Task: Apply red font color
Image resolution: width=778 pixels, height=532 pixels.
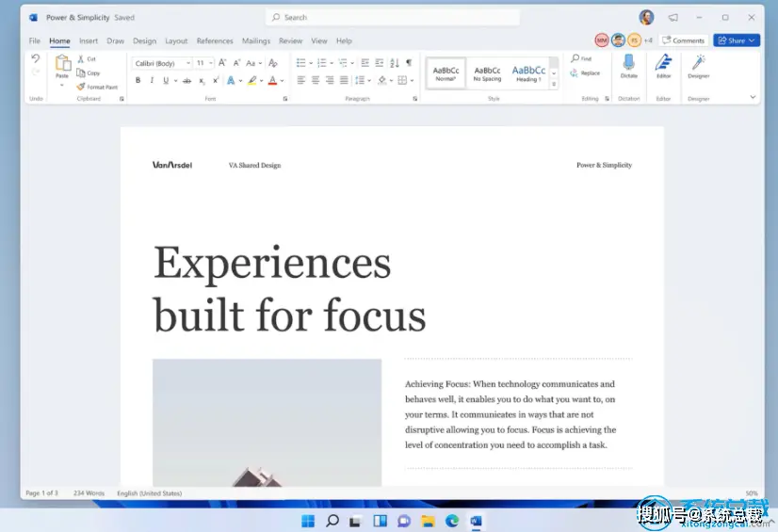Action: tap(272, 80)
